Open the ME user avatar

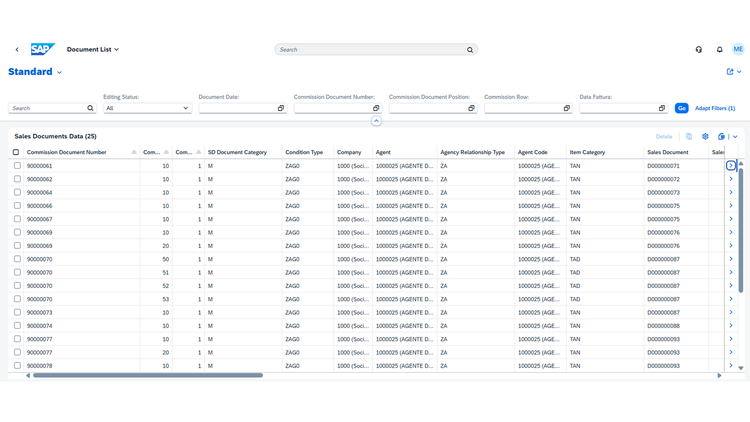[x=738, y=49]
